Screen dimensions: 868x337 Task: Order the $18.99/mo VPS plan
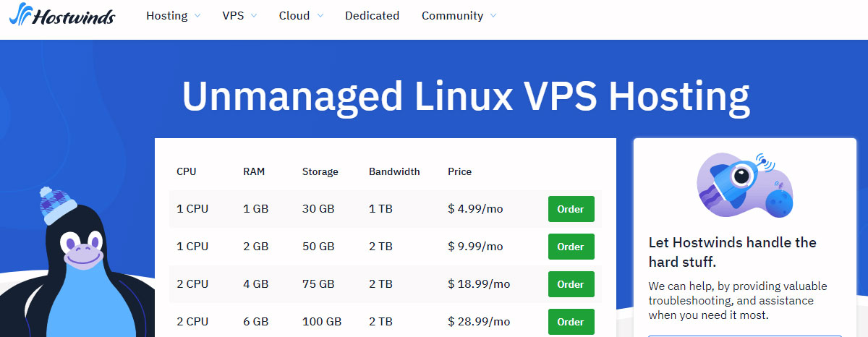click(571, 284)
